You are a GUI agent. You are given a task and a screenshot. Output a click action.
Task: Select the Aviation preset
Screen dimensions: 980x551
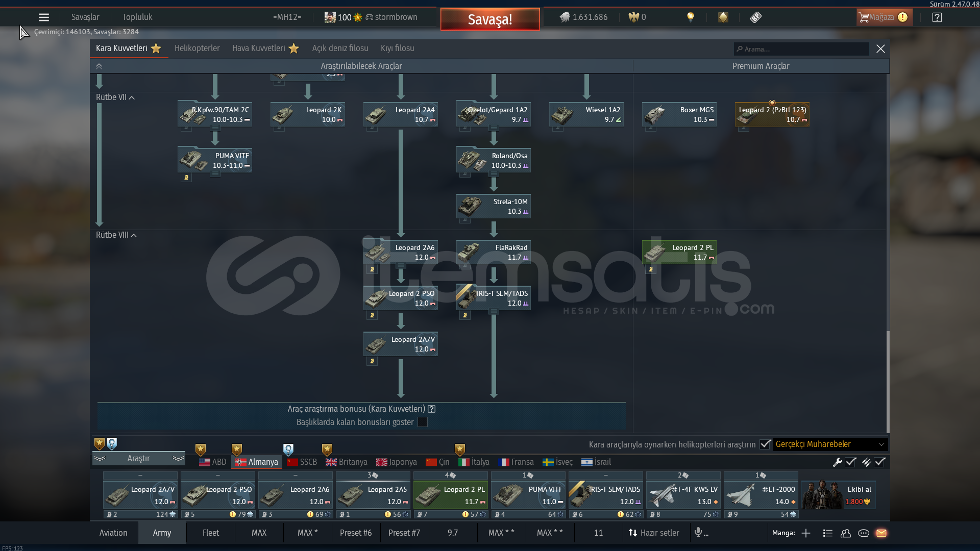tap(113, 533)
